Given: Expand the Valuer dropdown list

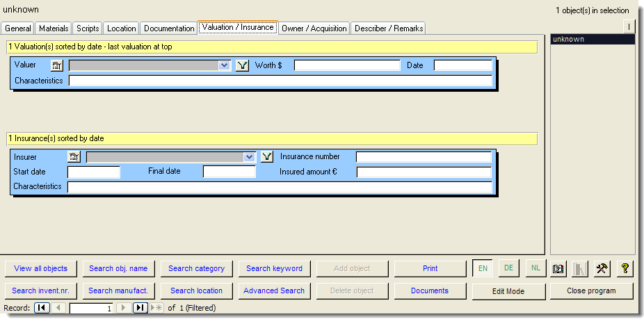Looking at the screenshot, I should pyautogui.click(x=224, y=65).
